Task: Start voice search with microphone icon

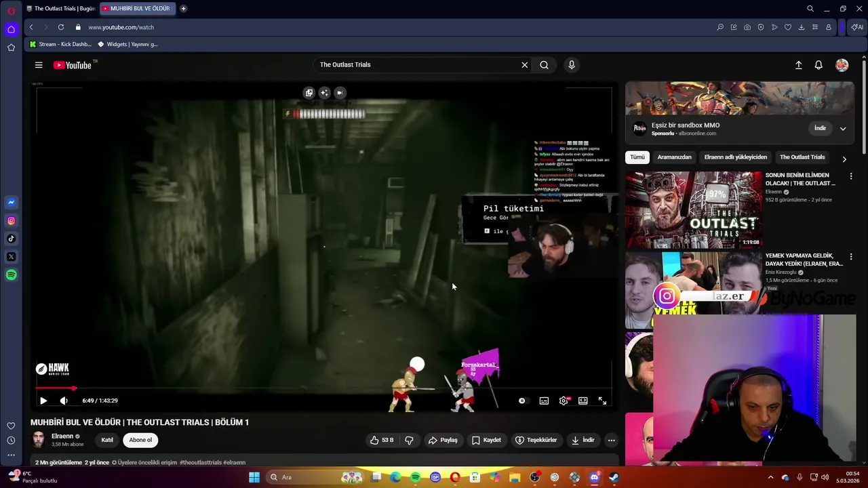Action: point(572,65)
